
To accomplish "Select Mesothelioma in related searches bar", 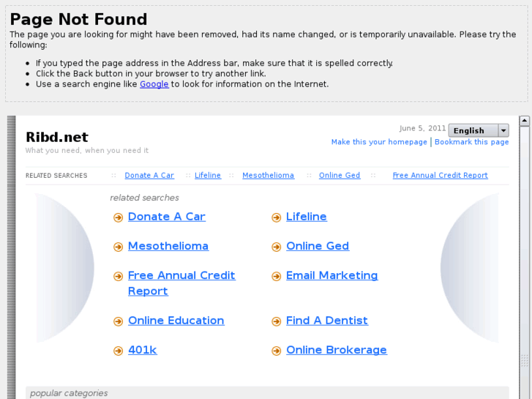I will [x=268, y=176].
